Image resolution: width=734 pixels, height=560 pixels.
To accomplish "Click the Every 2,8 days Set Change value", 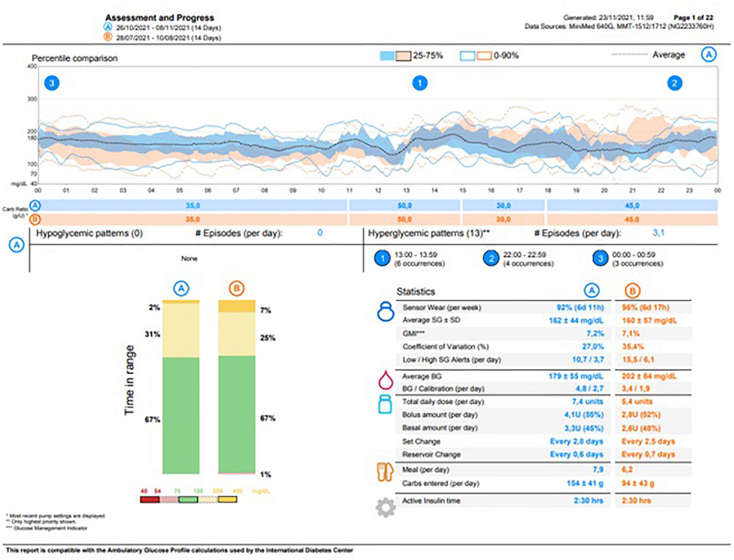I will click(577, 441).
